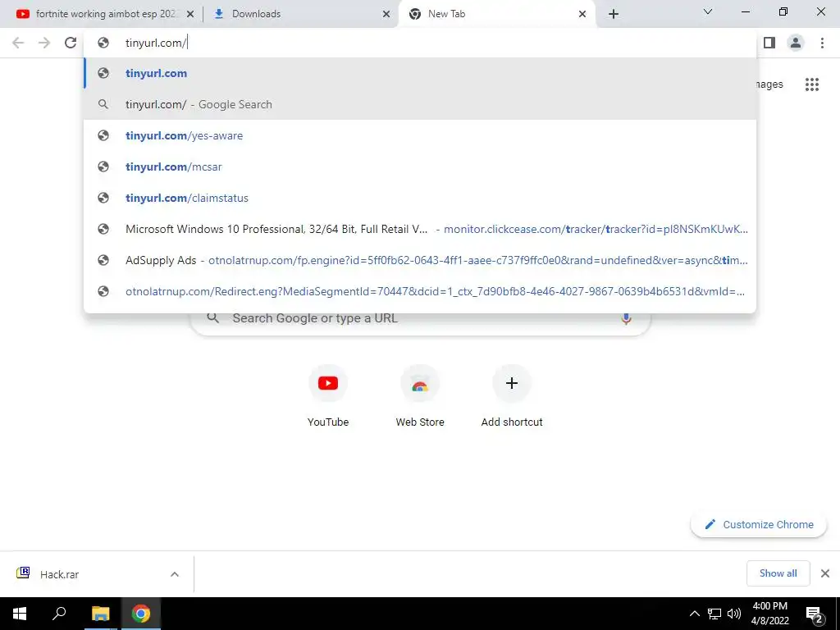Open the side panel icon
The image size is (840, 630).
769,43
